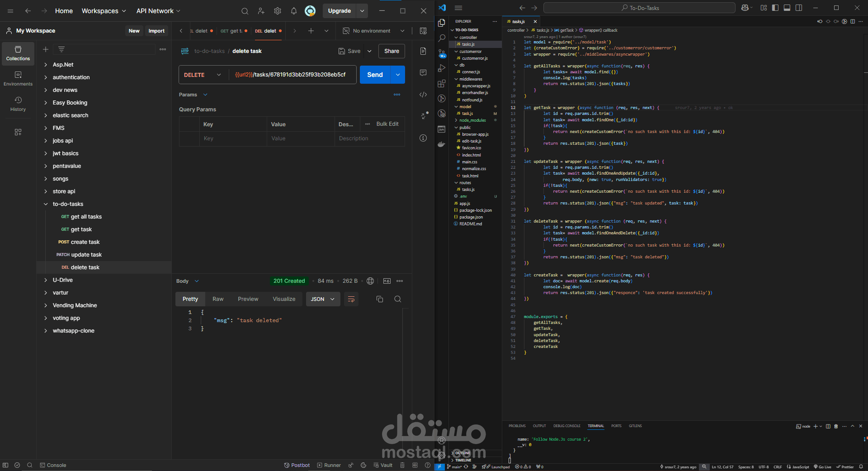This screenshot has width=868, height=471.
Task: Toggle VS Code bottom panel visibility
Action: click(x=787, y=8)
